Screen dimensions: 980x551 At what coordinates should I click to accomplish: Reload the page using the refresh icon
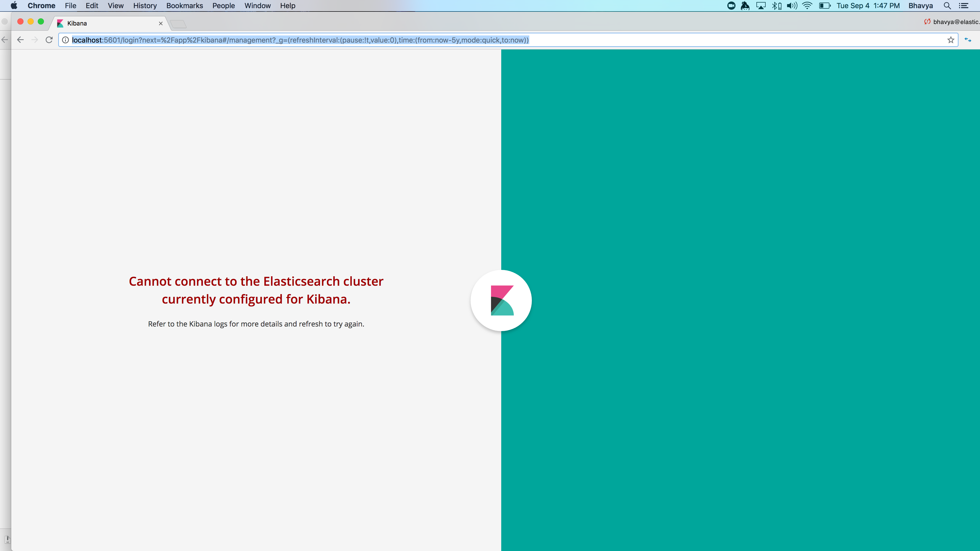pyautogui.click(x=49, y=40)
